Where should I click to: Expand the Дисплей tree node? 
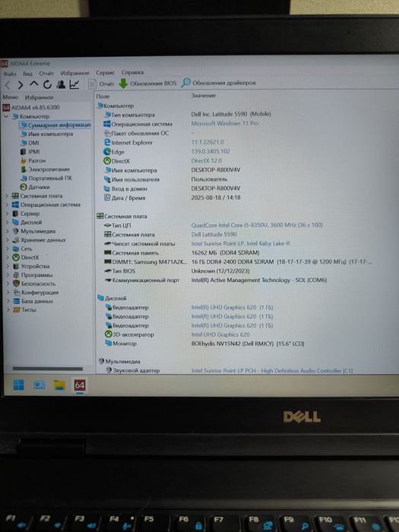7,222
